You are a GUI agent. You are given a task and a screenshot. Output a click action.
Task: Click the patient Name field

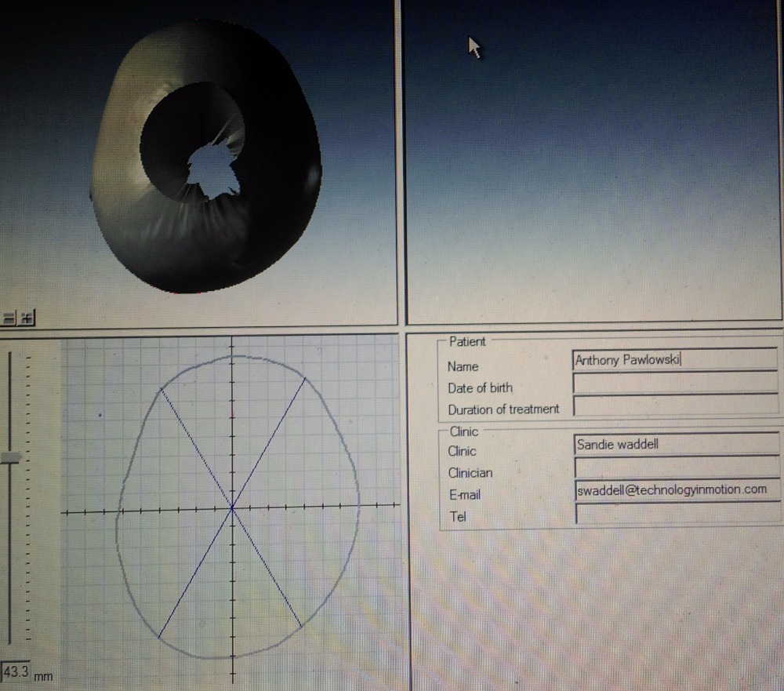[x=674, y=360]
